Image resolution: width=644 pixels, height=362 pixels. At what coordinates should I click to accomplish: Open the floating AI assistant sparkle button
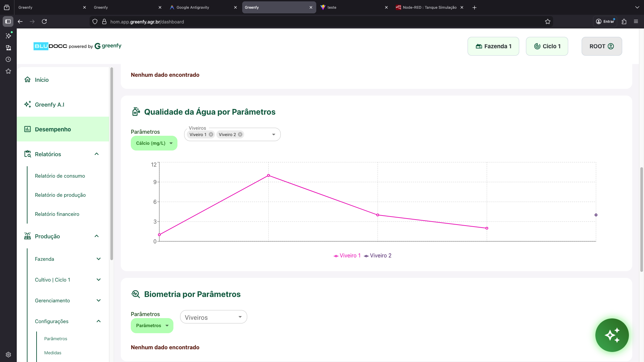tap(612, 335)
